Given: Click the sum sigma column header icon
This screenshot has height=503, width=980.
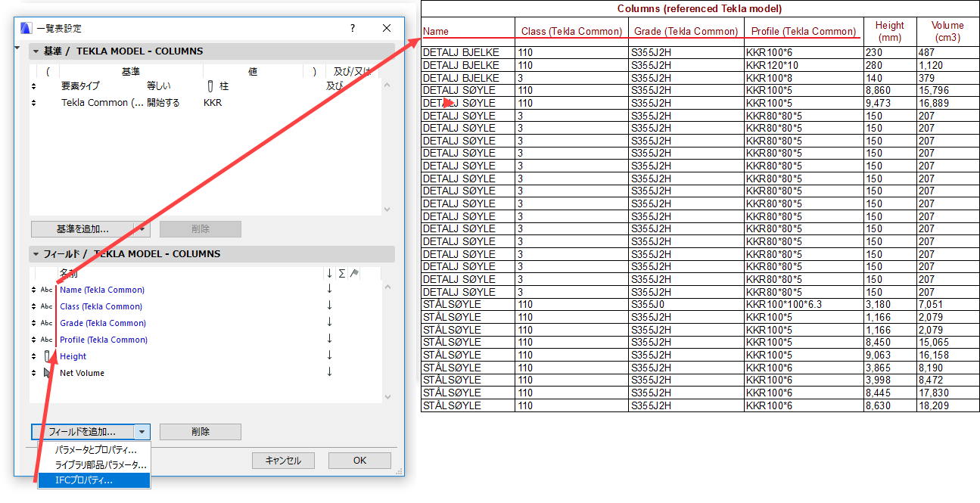Looking at the screenshot, I should [342, 273].
